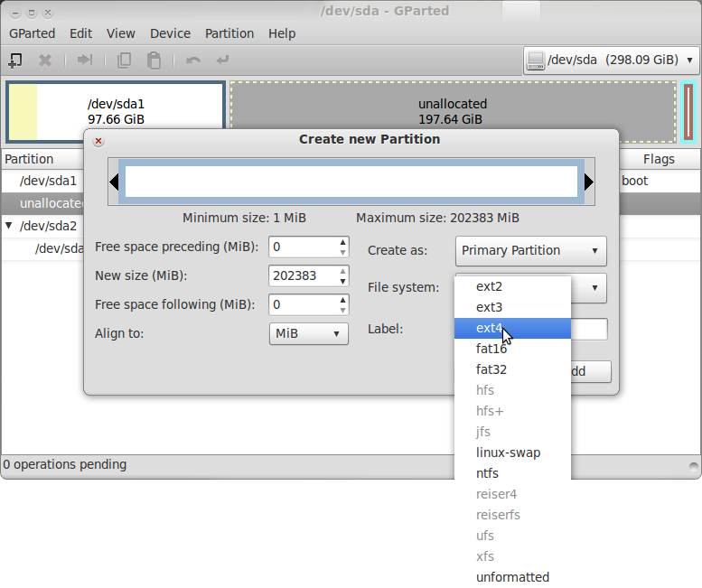Screen dimensions: 702x588
Task: Select fat16 from file system list
Action: point(512,349)
